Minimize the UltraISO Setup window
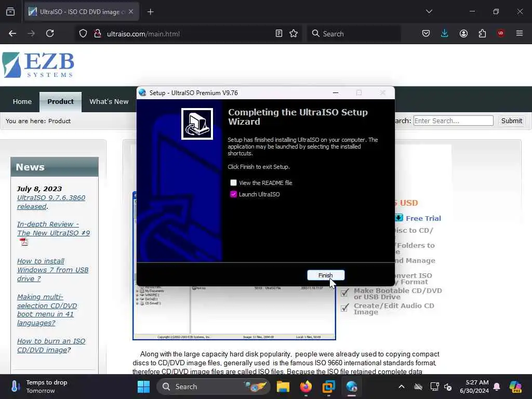The width and height of the screenshot is (532, 399). point(336,92)
